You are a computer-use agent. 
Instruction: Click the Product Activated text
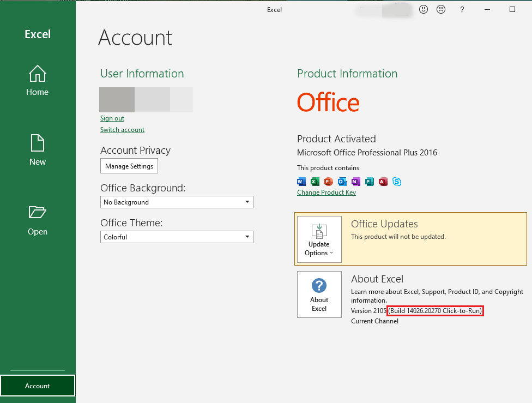coord(336,139)
